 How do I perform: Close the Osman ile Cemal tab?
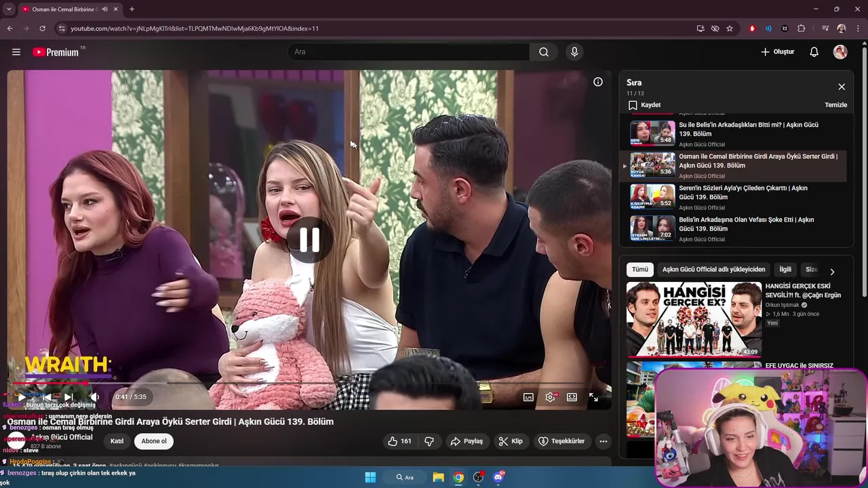116,9
